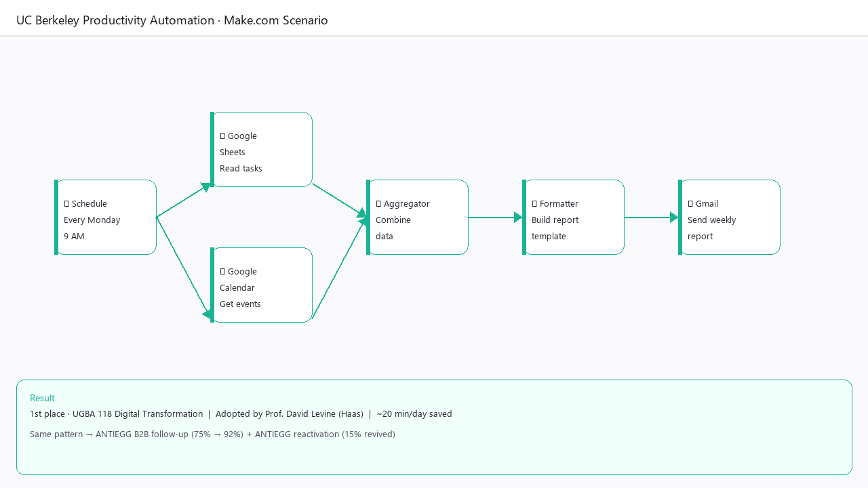This screenshot has width=868, height=488.
Task: Click 'Adopted by Prof. David Levine (Haas)'
Action: click(290, 414)
